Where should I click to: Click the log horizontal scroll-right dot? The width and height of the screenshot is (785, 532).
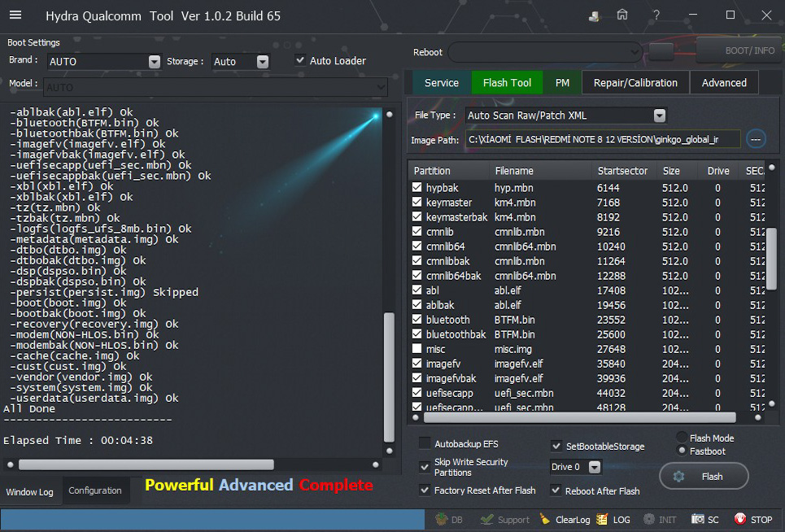click(376, 464)
